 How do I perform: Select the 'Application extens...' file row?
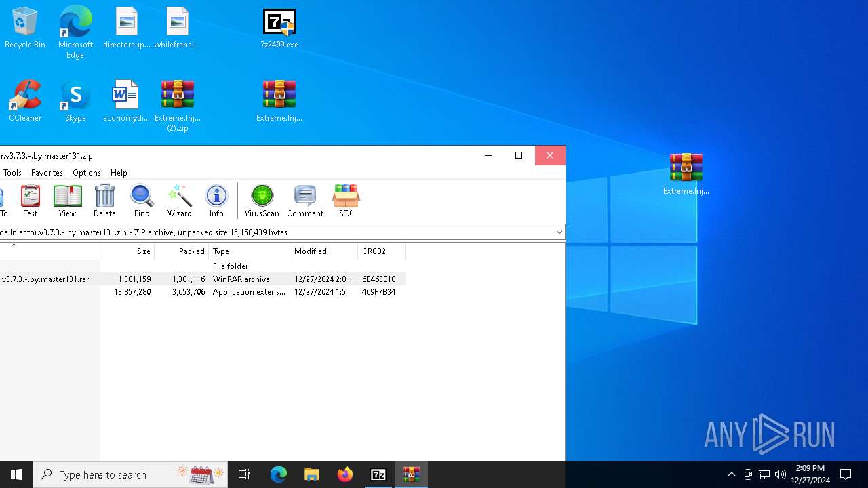tap(203, 292)
